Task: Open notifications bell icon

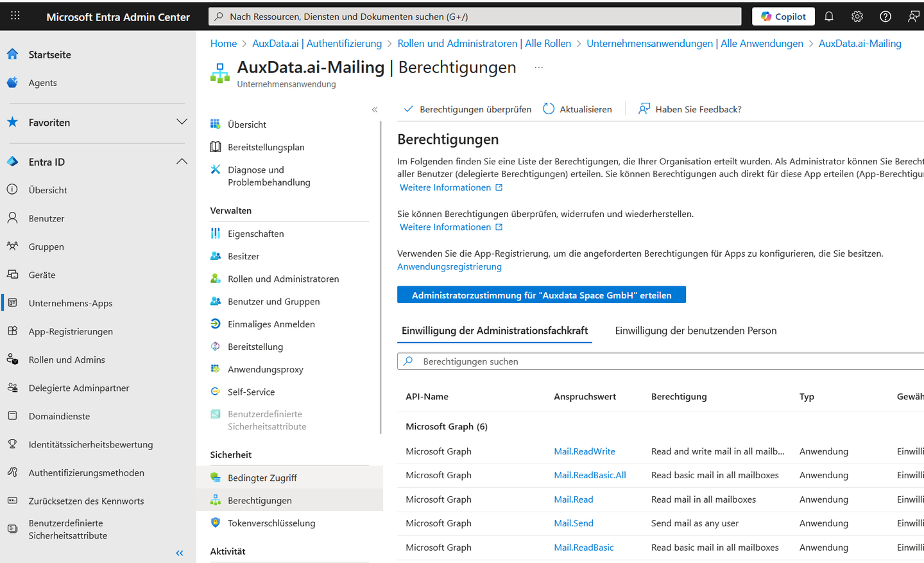Action: [829, 17]
